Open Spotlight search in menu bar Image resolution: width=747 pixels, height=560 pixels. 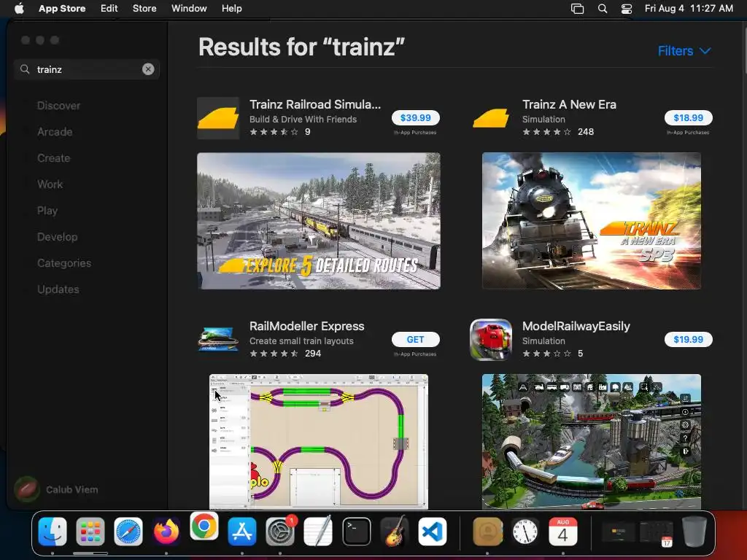[x=602, y=9]
